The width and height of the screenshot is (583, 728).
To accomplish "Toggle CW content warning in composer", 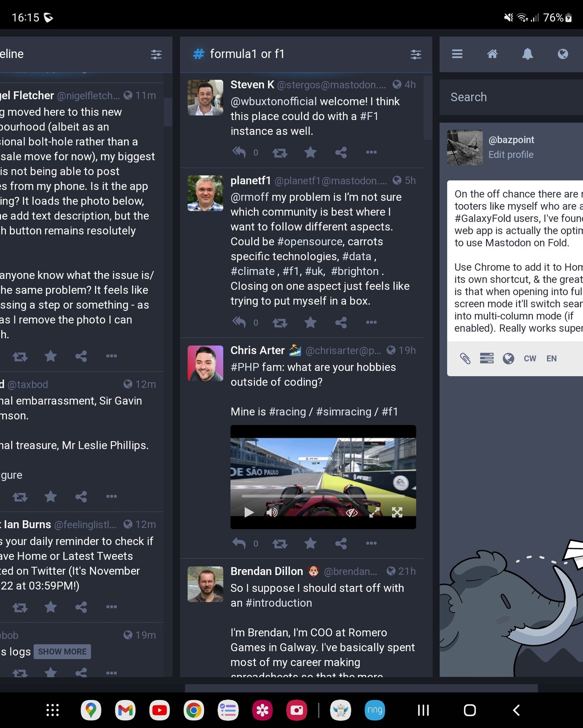I will pyautogui.click(x=530, y=358).
